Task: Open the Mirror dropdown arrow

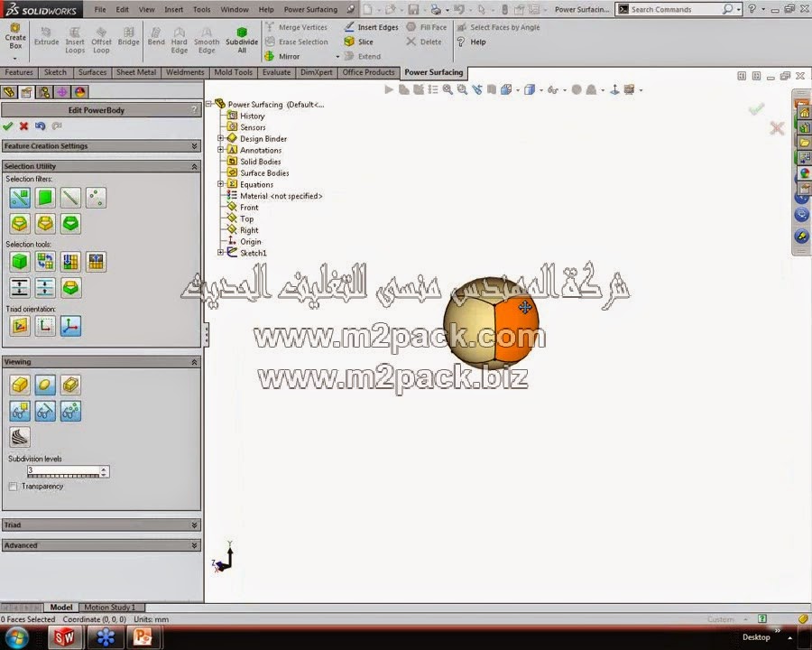Action: [x=337, y=57]
